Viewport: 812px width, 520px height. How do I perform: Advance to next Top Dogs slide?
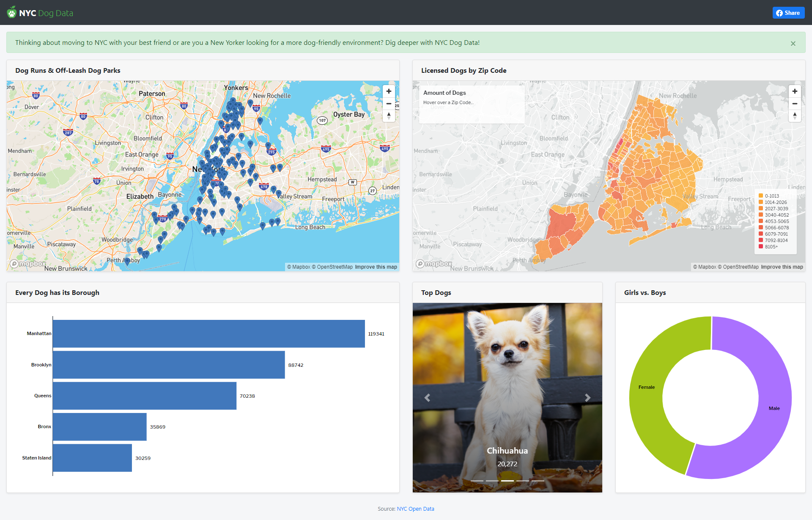(587, 398)
